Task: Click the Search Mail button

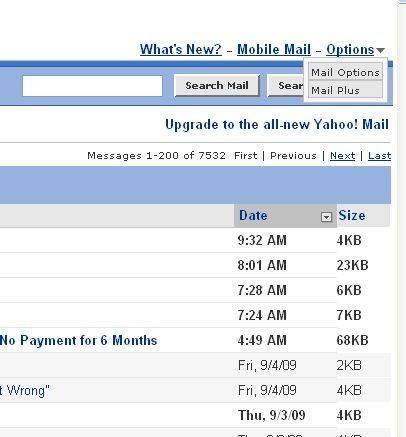Action: tap(217, 85)
